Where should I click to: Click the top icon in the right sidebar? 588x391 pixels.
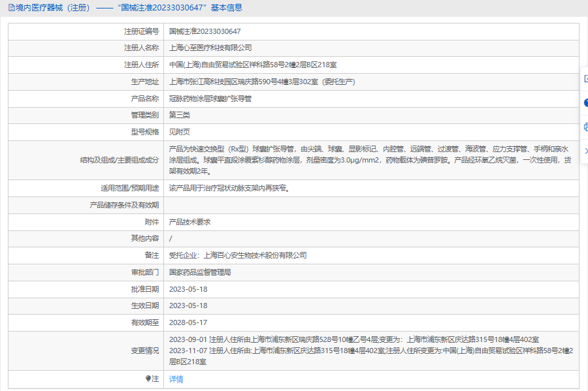click(585, 78)
